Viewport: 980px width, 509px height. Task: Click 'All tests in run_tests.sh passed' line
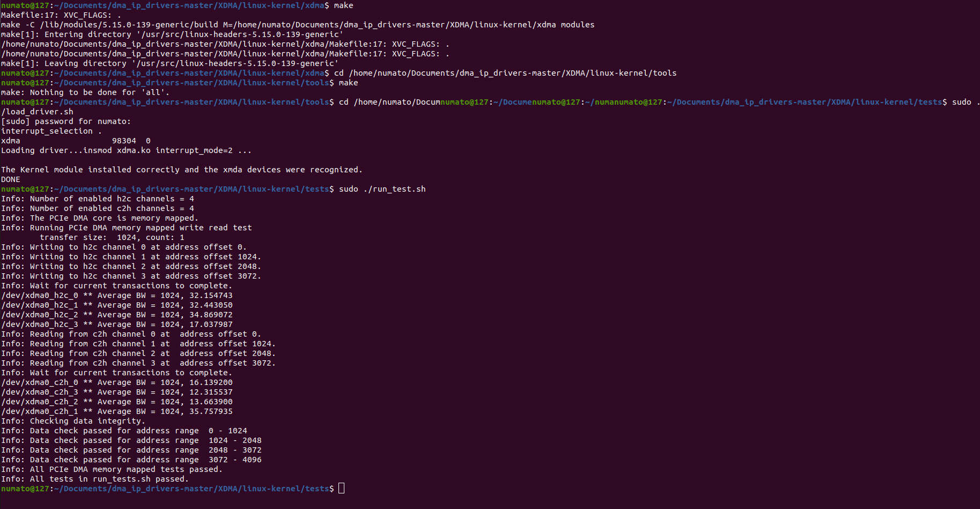click(x=95, y=479)
